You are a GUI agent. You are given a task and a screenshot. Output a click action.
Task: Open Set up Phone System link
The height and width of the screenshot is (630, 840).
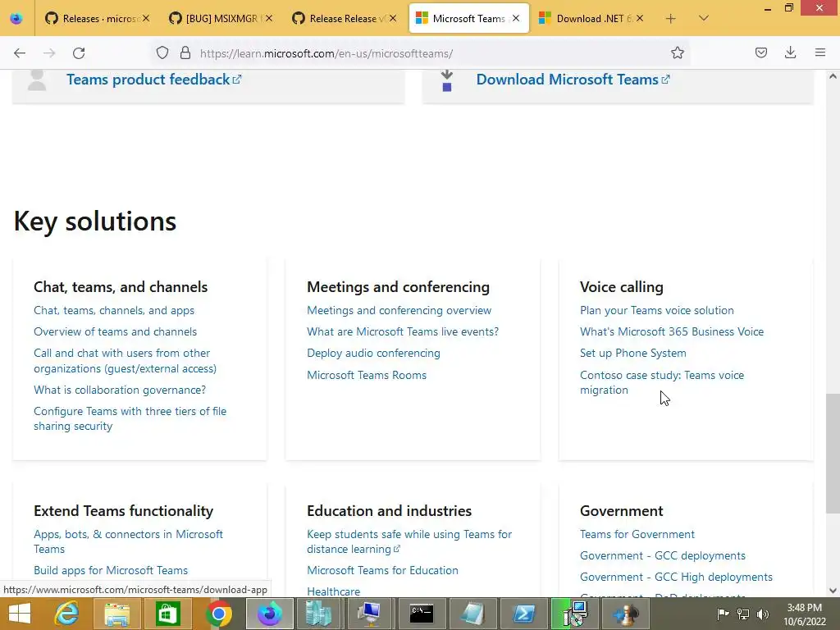tap(632, 353)
